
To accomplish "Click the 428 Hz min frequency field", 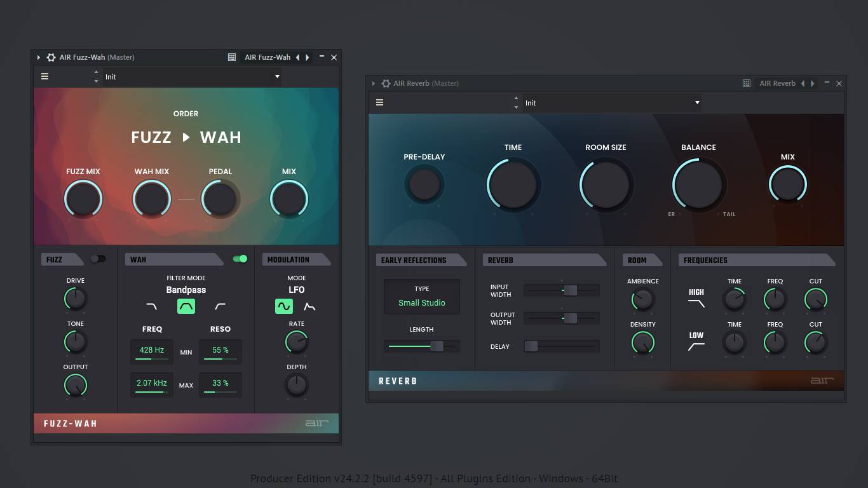I will click(x=152, y=351).
